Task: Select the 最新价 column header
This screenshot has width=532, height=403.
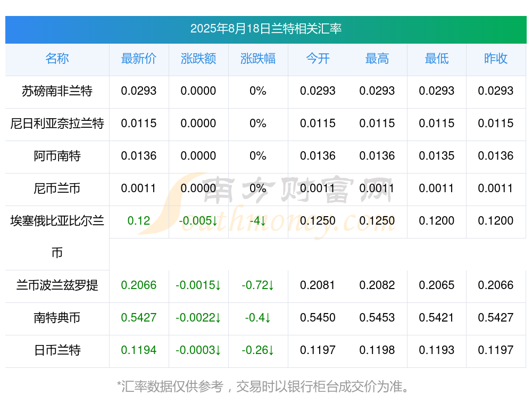Action: tap(139, 59)
